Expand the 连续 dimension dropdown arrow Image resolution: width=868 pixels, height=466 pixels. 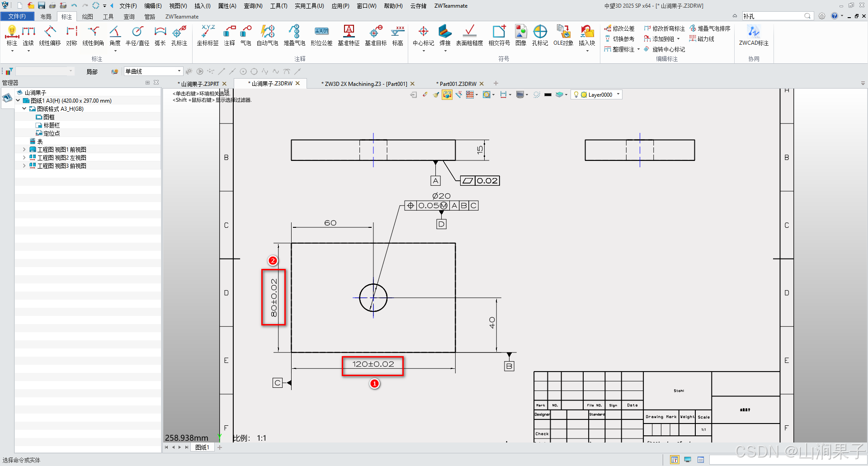tap(28, 51)
